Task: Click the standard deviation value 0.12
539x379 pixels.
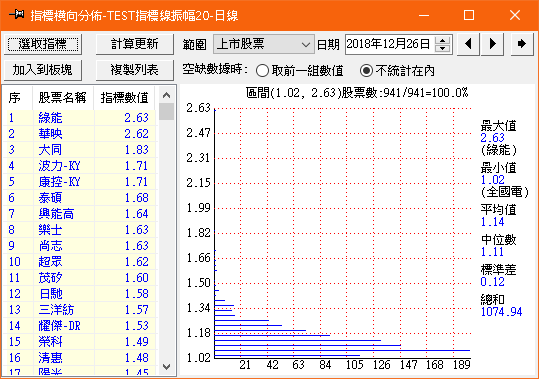Action: (492, 282)
